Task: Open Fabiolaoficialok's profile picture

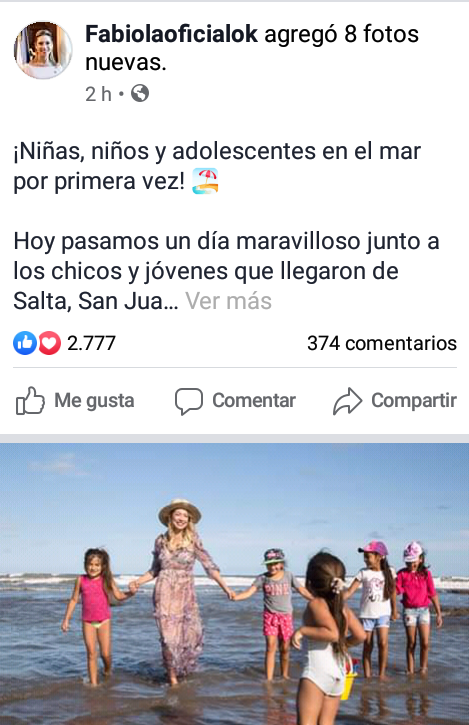Action: pos(43,50)
